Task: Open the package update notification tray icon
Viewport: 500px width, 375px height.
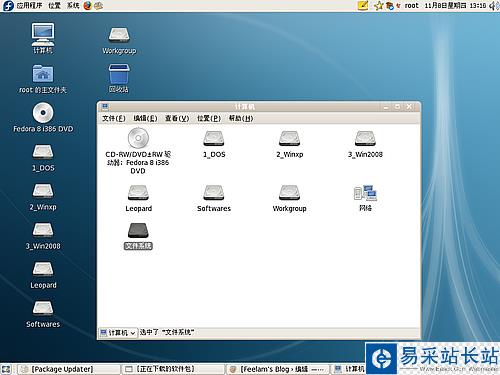Action: click(390, 6)
